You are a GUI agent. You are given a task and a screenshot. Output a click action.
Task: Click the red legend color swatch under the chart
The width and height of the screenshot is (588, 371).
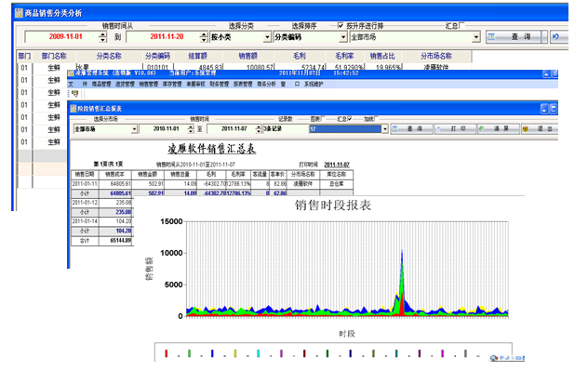(167, 353)
